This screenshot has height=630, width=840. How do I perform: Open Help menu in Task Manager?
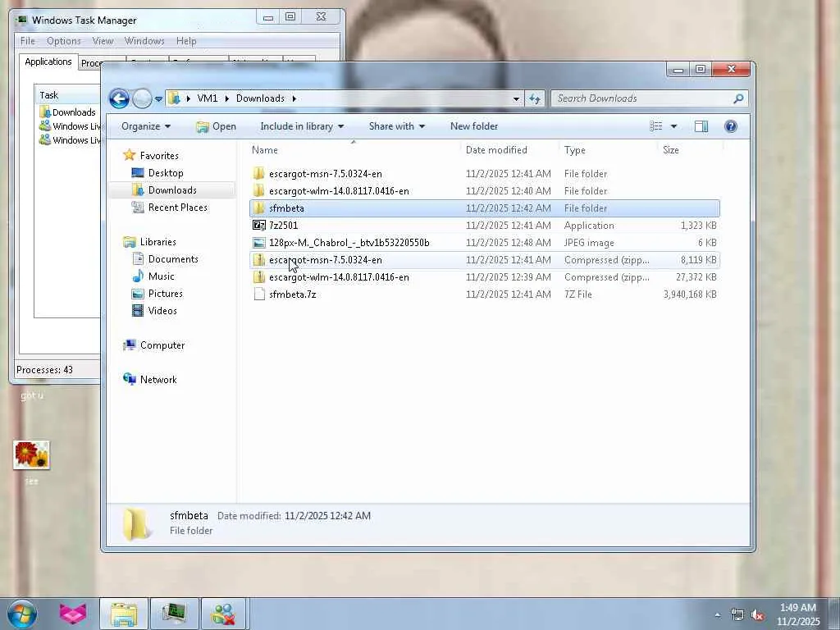[186, 41]
